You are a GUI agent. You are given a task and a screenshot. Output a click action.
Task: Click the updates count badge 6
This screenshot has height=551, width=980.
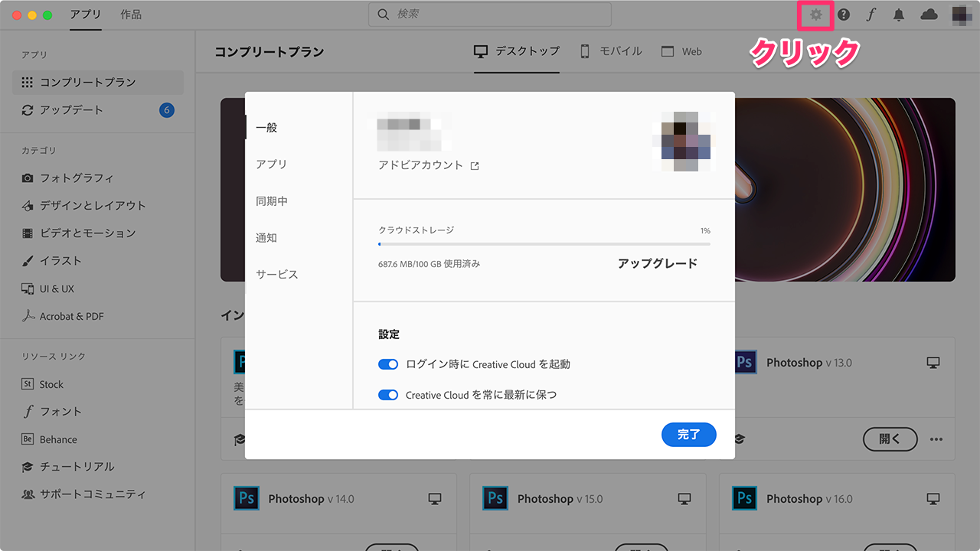[x=167, y=110]
